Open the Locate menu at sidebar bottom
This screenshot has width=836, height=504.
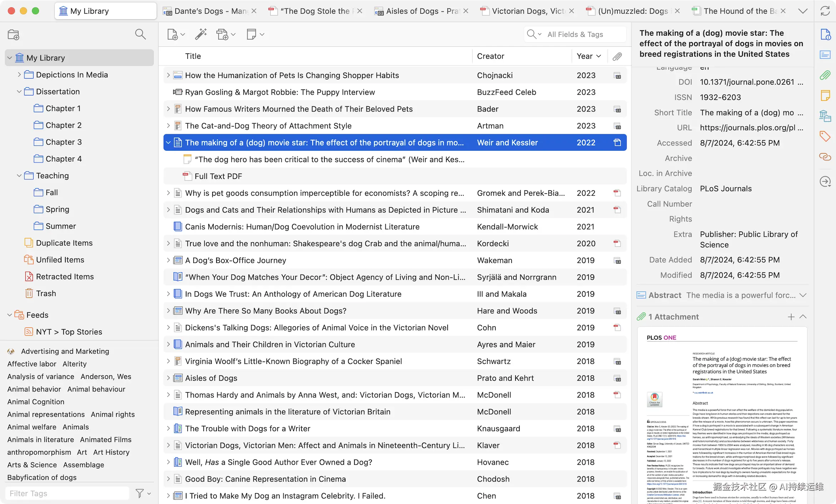pyautogui.click(x=825, y=181)
